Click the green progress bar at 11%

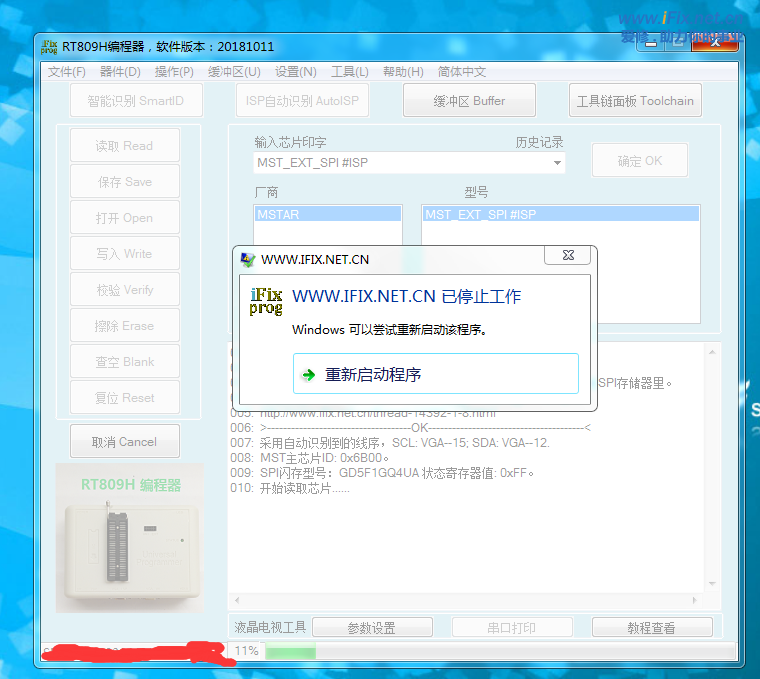(290, 651)
